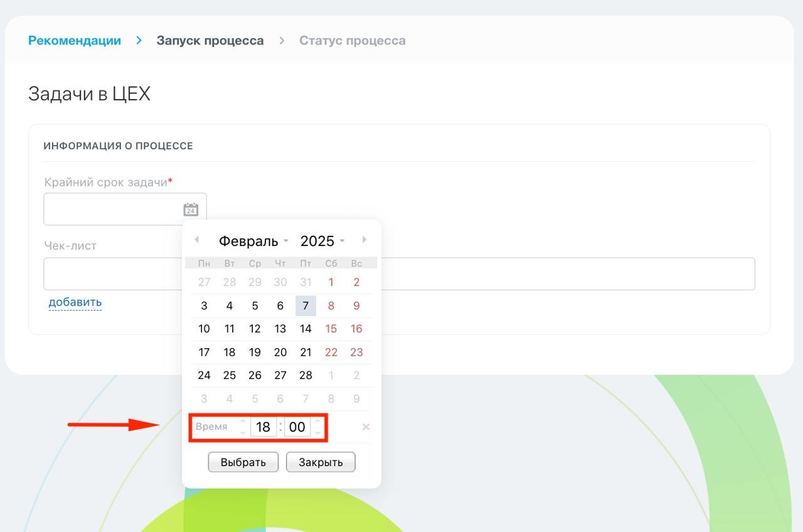Select Saturday 15 in the calendar
803x532 pixels.
click(x=331, y=329)
